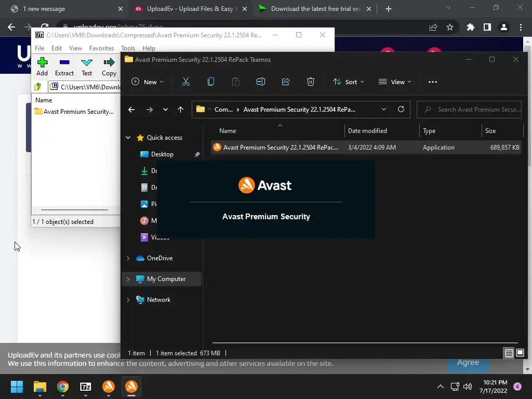Switch to the '1 new message' Chrome tab
532x399 pixels.
(x=66, y=9)
